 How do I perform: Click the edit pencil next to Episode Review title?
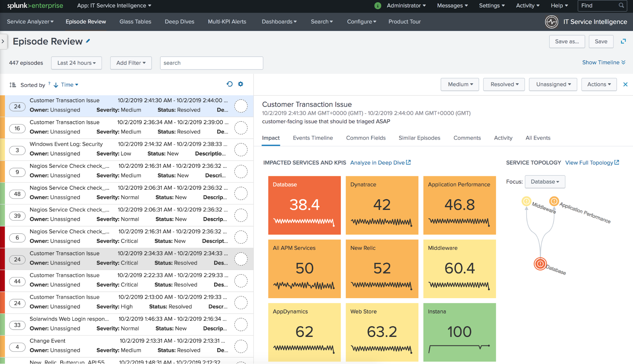tap(88, 41)
